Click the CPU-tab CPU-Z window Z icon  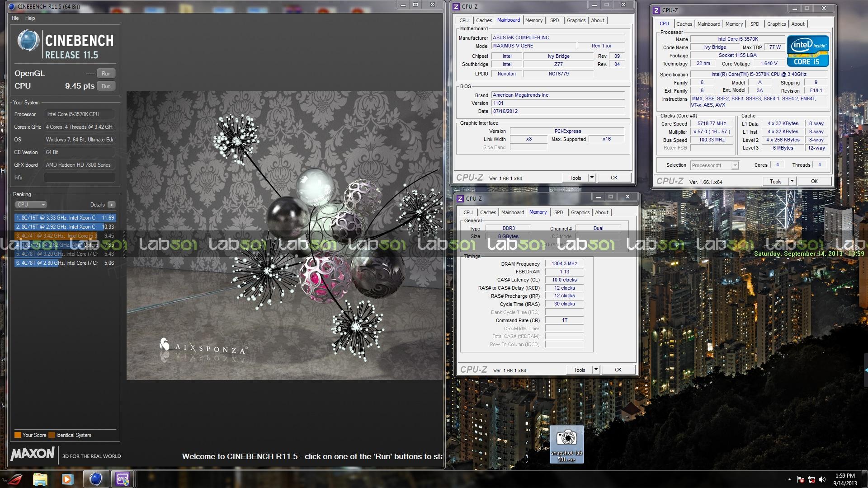656,10
